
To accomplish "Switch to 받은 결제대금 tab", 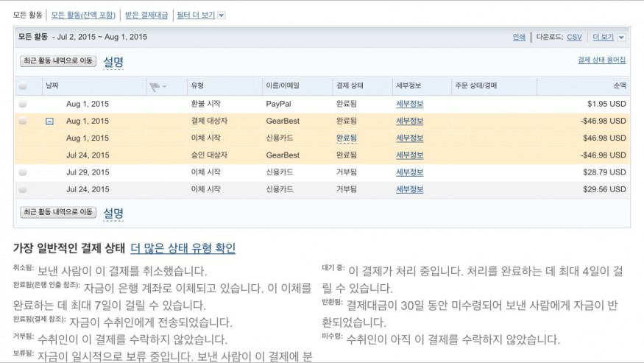I will [146, 15].
